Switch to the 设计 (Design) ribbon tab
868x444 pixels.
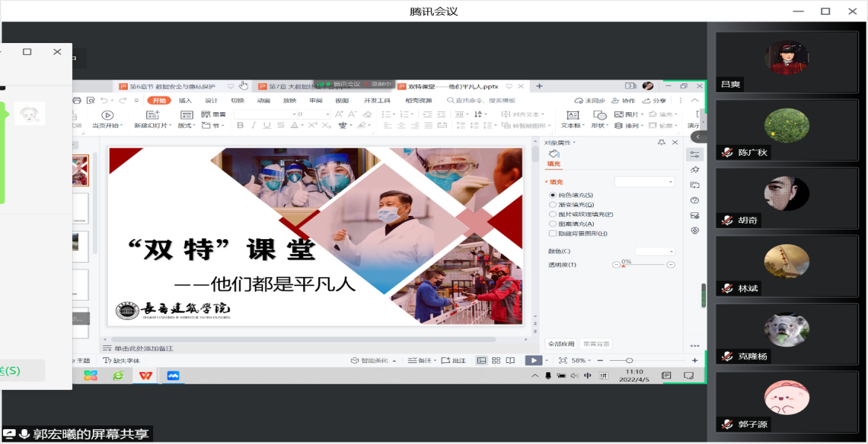click(211, 100)
